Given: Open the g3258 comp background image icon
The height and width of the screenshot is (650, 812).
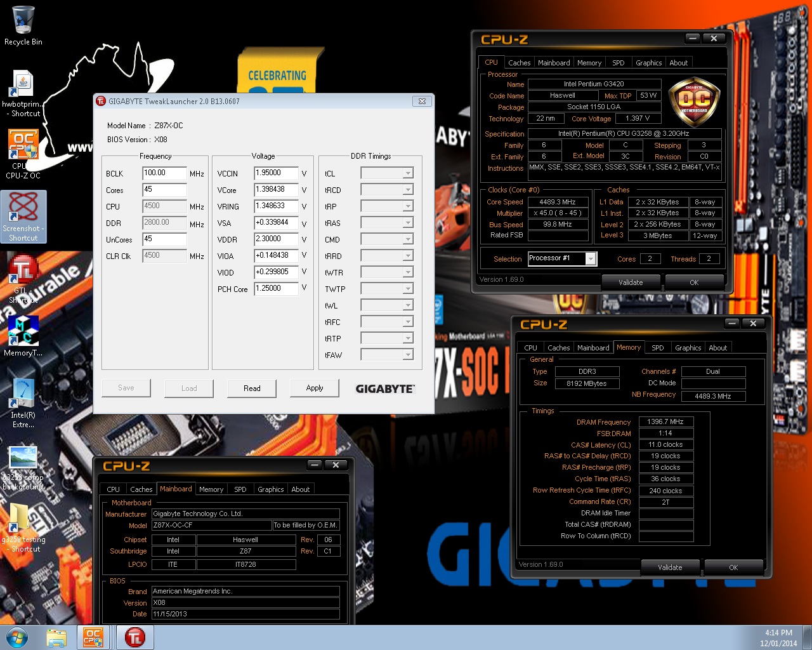Looking at the screenshot, I should coord(23,468).
